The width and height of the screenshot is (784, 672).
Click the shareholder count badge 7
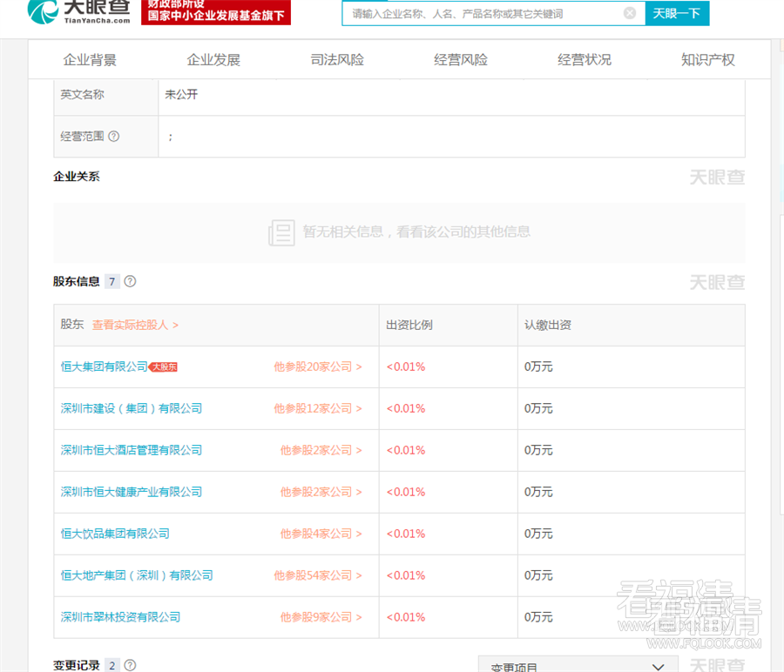click(112, 282)
